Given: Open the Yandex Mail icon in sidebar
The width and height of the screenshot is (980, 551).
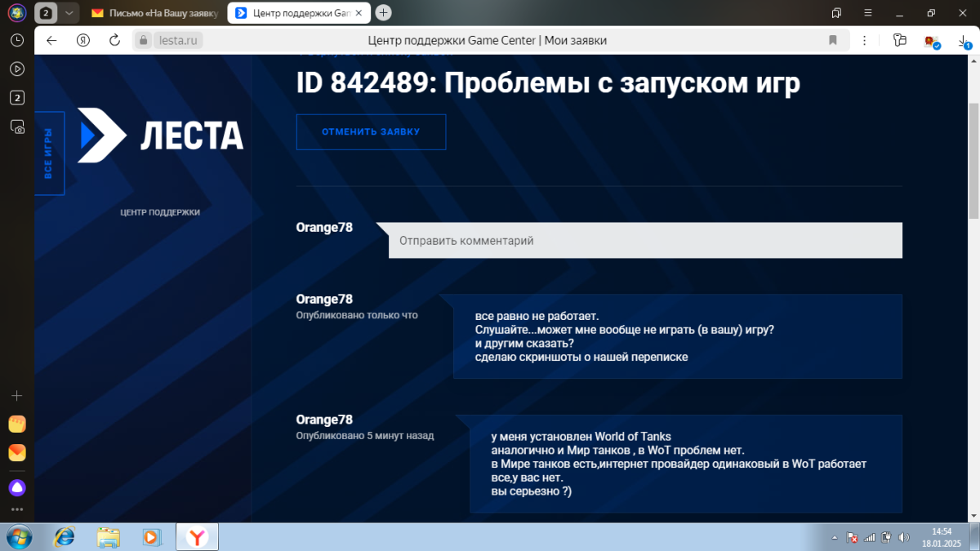Looking at the screenshot, I should (x=17, y=453).
